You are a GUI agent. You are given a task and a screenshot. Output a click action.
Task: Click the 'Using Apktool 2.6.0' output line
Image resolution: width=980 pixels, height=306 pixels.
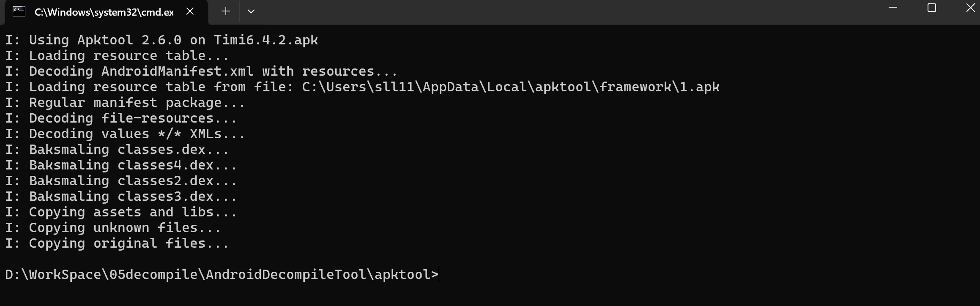[x=162, y=40]
